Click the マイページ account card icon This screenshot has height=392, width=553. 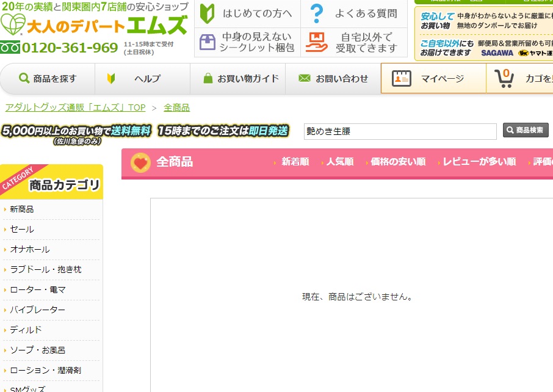[x=401, y=79]
